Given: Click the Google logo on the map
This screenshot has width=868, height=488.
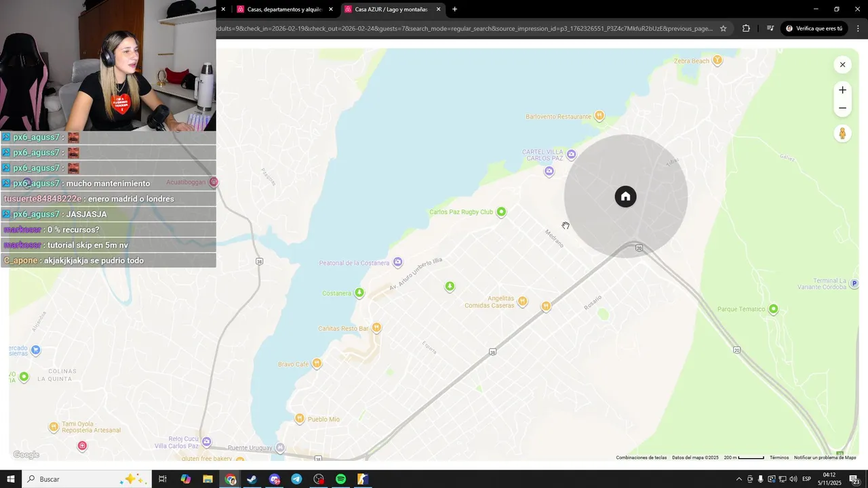Looking at the screenshot, I should point(26,455).
